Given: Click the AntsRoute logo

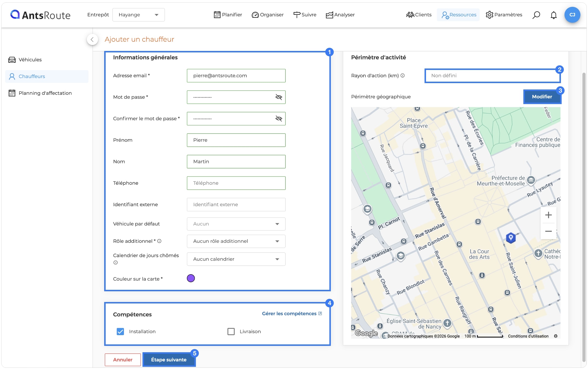Looking at the screenshot, I should point(40,15).
